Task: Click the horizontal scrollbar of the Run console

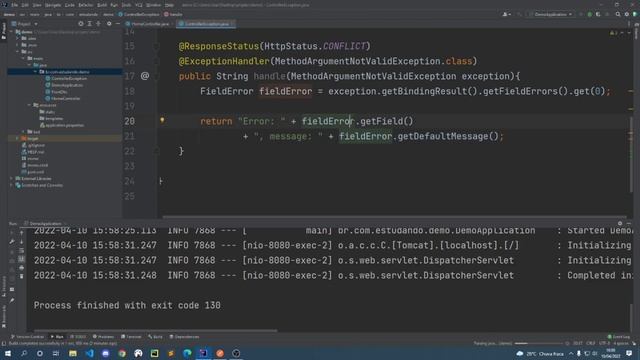Action: click(x=155, y=331)
